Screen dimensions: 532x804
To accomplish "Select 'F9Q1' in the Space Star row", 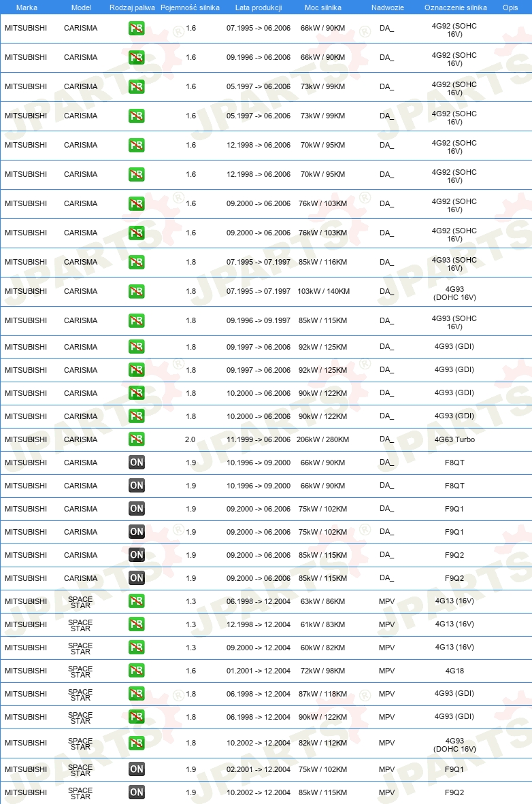I will 454,769.
